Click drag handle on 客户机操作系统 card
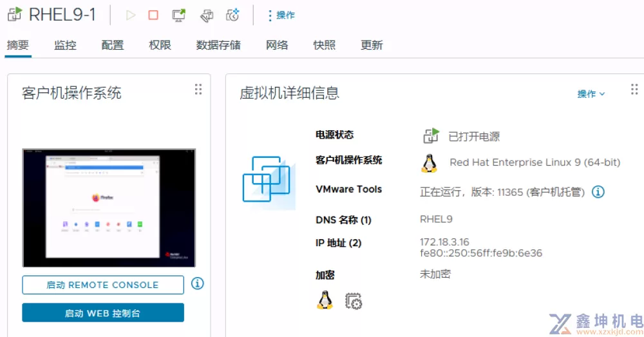 198,90
